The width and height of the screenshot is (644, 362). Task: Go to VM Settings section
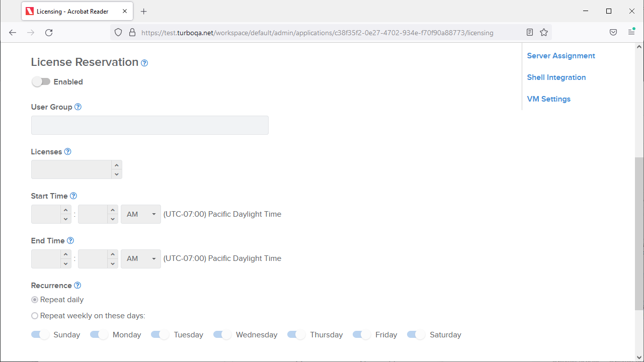click(x=549, y=99)
